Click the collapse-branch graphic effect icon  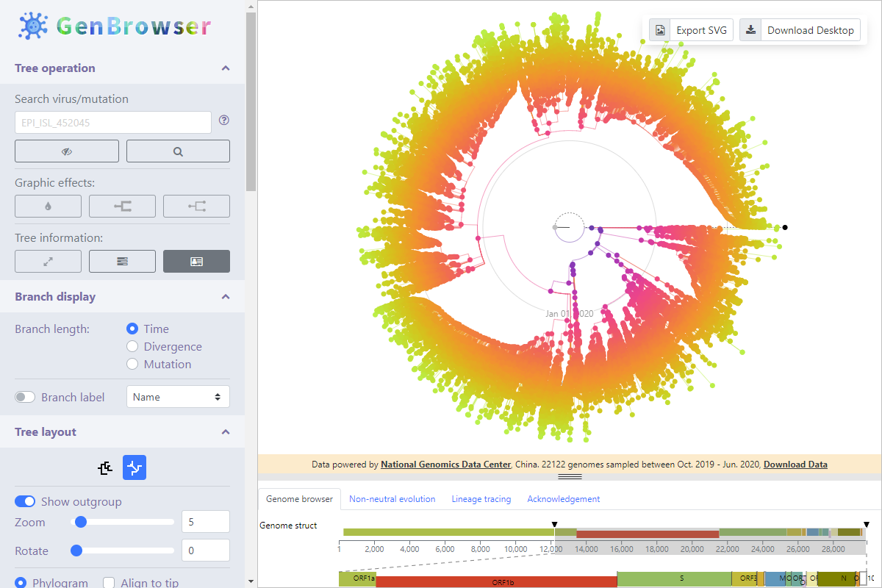122,206
